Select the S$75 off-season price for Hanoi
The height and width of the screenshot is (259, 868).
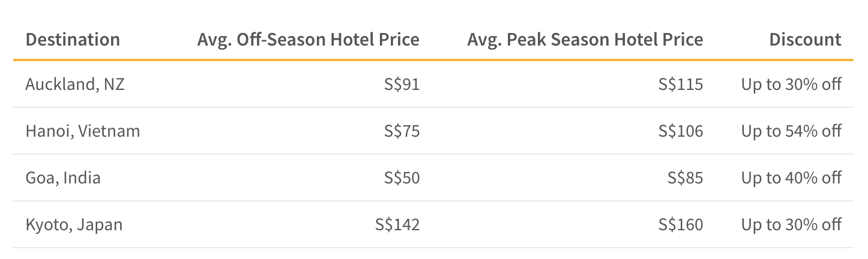click(402, 131)
